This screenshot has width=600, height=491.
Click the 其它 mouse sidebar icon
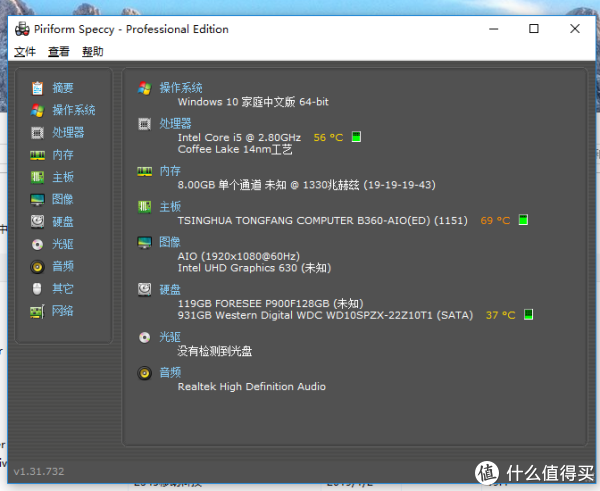pyautogui.click(x=37, y=289)
